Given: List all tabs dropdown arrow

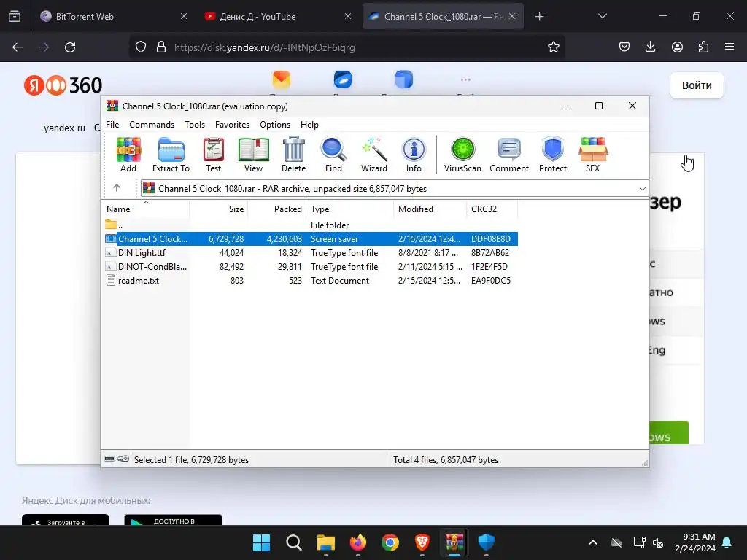Looking at the screenshot, I should coord(602,16).
